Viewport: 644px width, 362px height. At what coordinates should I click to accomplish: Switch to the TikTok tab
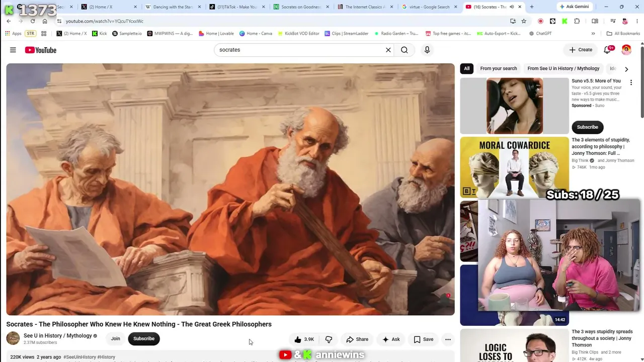pyautogui.click(x=235, y=7)
